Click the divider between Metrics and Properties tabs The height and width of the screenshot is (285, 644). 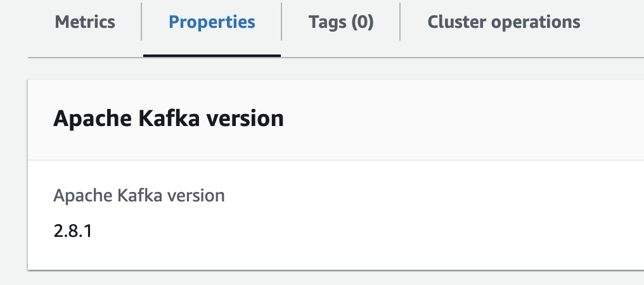[141, 22]
